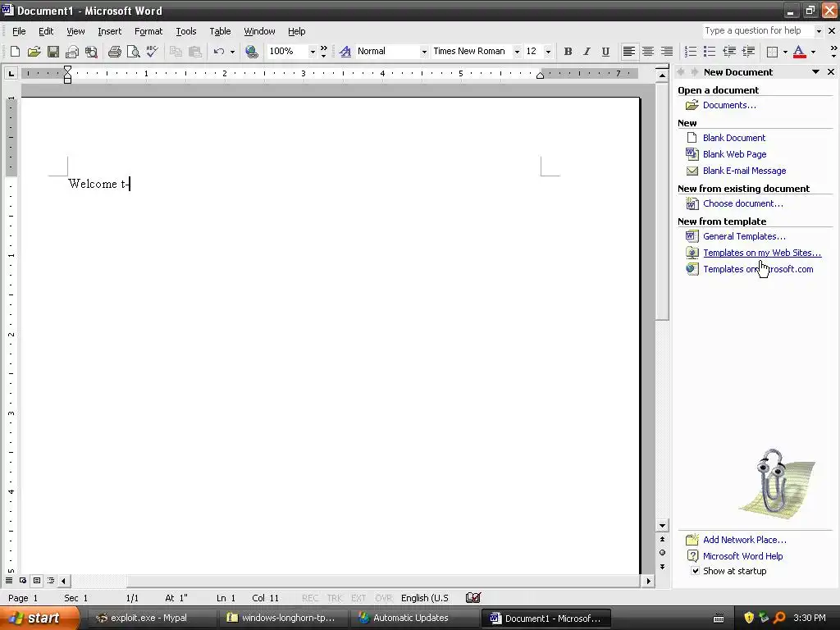
Task: Center the paragraph alignment
Action: 648,52
